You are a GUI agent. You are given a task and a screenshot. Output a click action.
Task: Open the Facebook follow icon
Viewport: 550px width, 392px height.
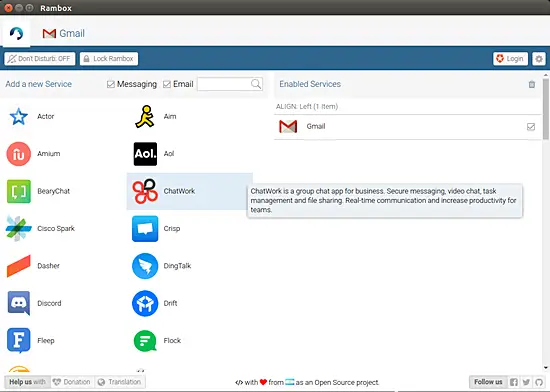(514, 382)
